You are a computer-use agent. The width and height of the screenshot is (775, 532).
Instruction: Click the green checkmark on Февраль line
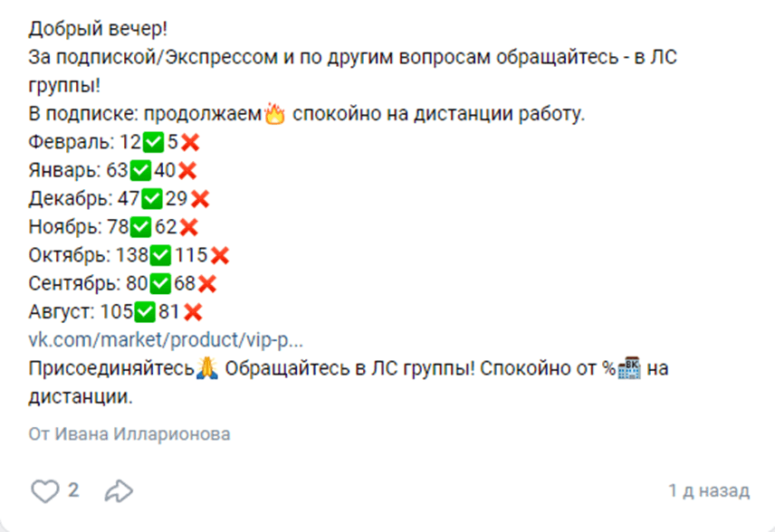[153, 143]
